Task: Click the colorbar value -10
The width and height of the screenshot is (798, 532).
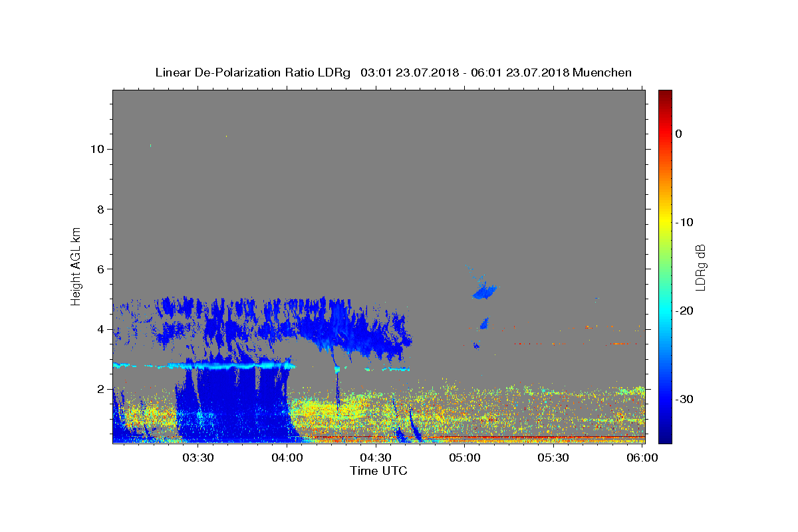Action: point(684,222)
